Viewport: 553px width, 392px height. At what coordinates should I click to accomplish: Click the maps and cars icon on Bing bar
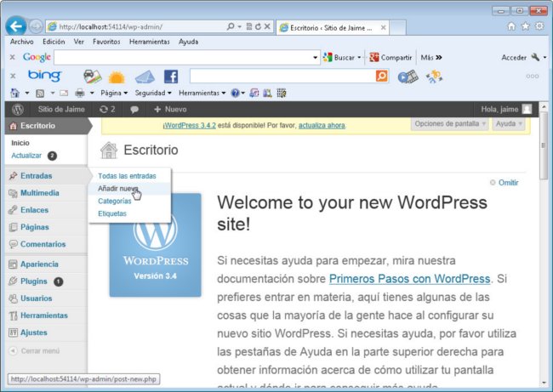click(93, 77)
